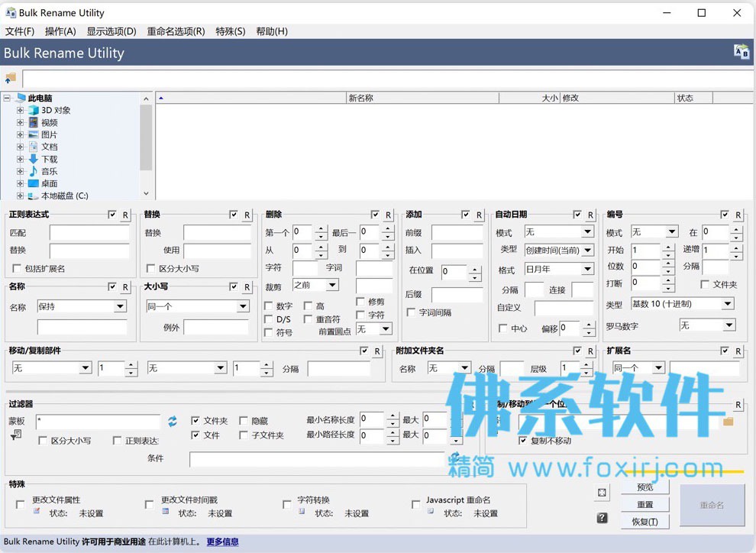The image size is (756, 553).
Task: Click the 恢复(T) button
Action: click(645, 522)
